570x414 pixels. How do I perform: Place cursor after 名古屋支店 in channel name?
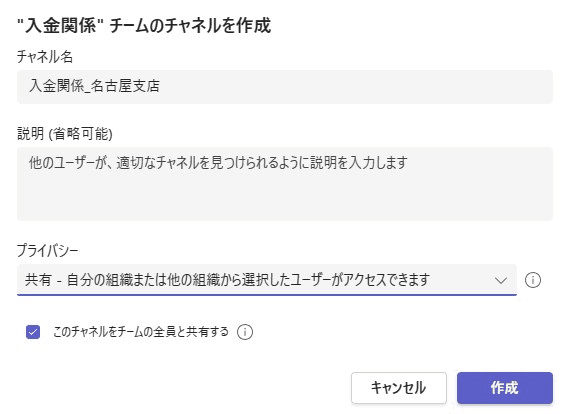click(x=161, y=87)
